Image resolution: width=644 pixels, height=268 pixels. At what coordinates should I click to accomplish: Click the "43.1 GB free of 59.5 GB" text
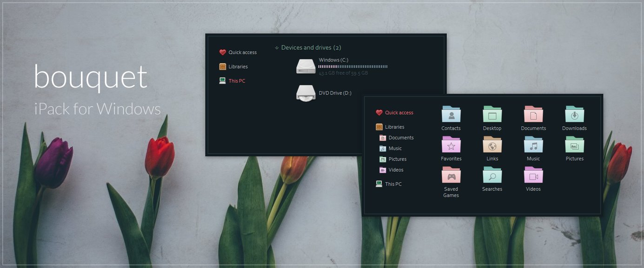pyautogui.click(x=343, y=73)
